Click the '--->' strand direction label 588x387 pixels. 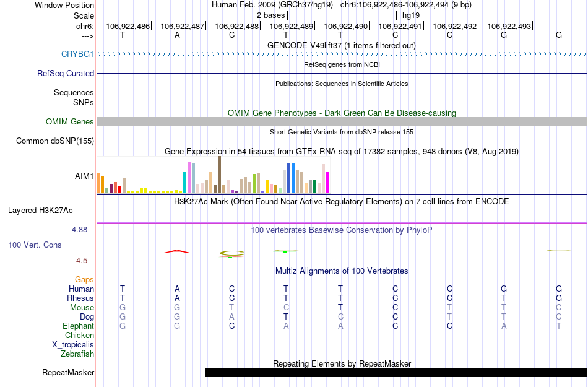click(87, 36)
